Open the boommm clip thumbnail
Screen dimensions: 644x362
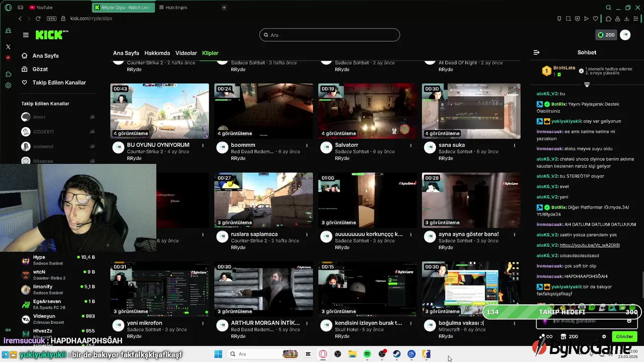pyautogui.click(x=263, y=111)
